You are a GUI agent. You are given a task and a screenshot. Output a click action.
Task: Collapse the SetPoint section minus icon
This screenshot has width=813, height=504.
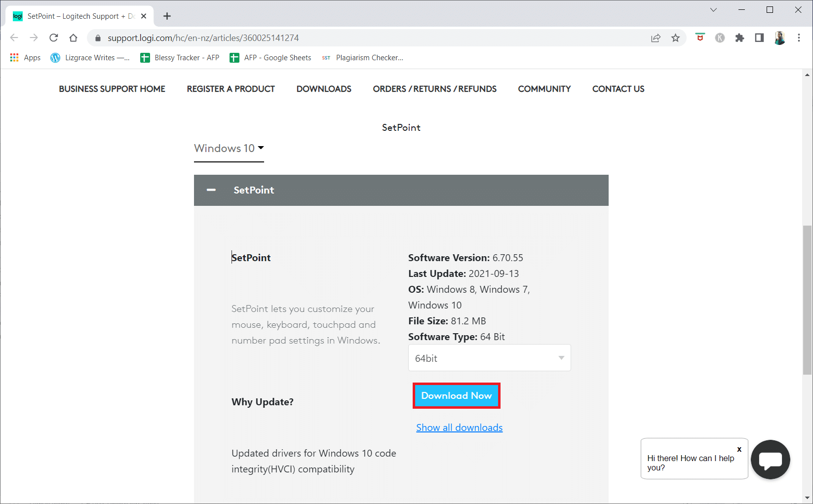(211, 190)
